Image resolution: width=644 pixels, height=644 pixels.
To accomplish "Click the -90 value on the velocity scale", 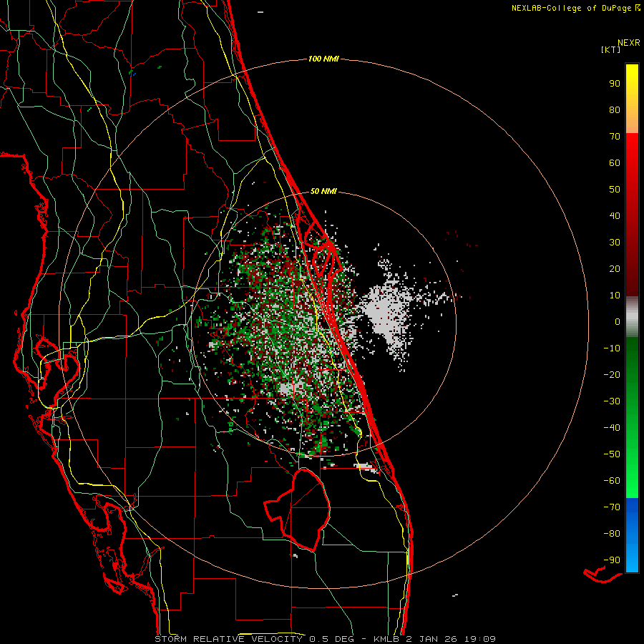I will (612, 560).
